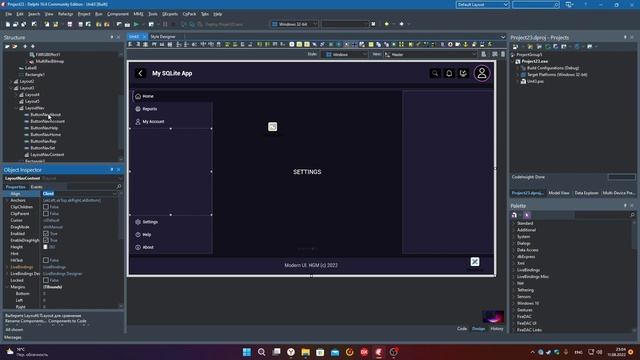This screenshot has height=360, width=640.
Task: Click the white expand icon in the form footer
Action: pos(475,262)
